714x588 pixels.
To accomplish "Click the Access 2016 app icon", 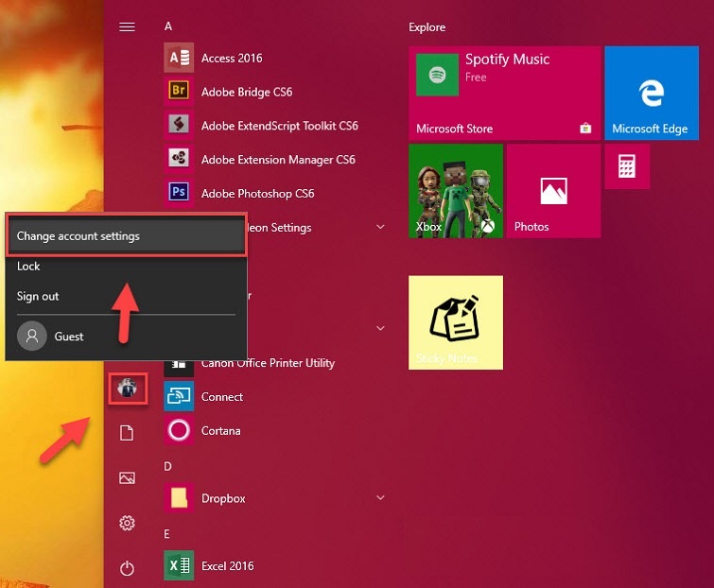I will 179,58.
